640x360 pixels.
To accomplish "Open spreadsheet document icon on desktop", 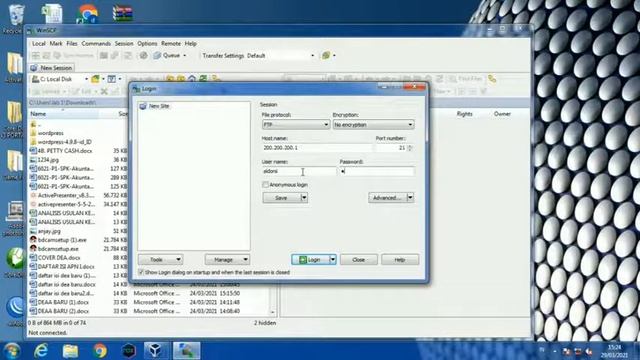I will [52, 13].
